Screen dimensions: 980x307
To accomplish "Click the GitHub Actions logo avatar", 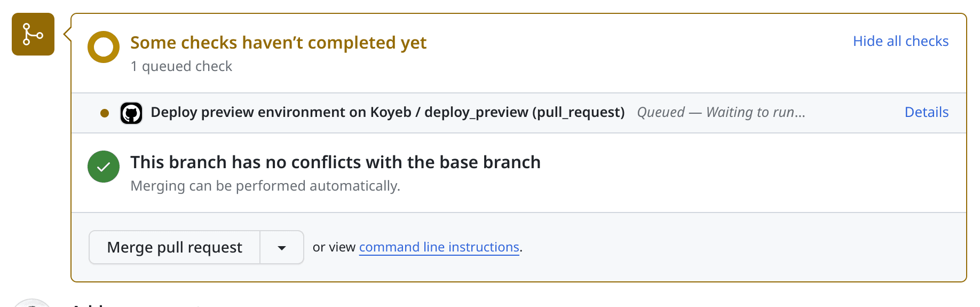I will coord(131,113).
